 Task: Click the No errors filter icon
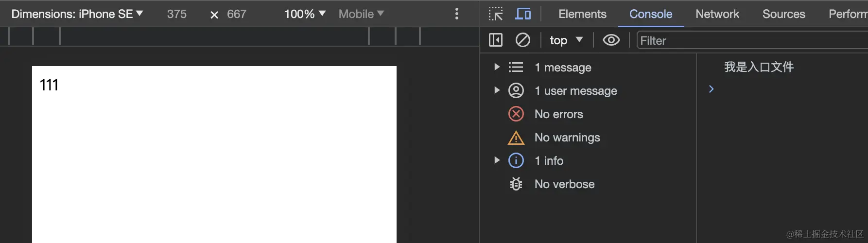pyautogui.click(x=516, y=114)
